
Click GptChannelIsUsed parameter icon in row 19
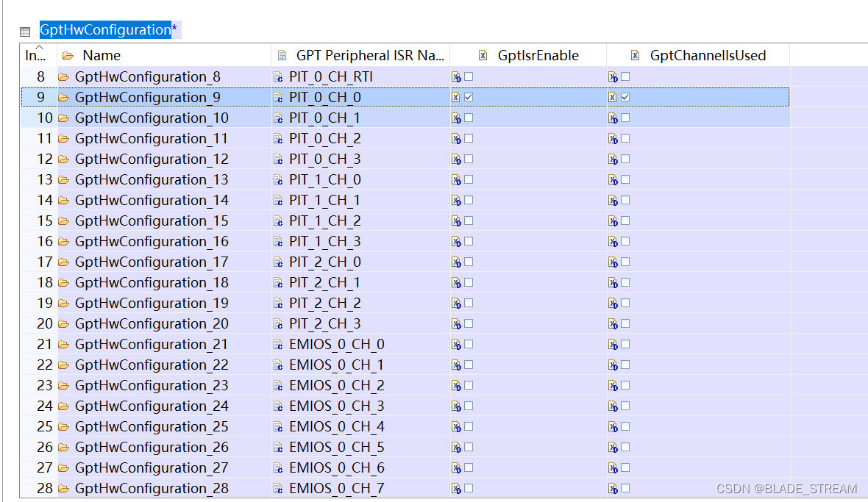pyautogui.click(x=613, y=303)
